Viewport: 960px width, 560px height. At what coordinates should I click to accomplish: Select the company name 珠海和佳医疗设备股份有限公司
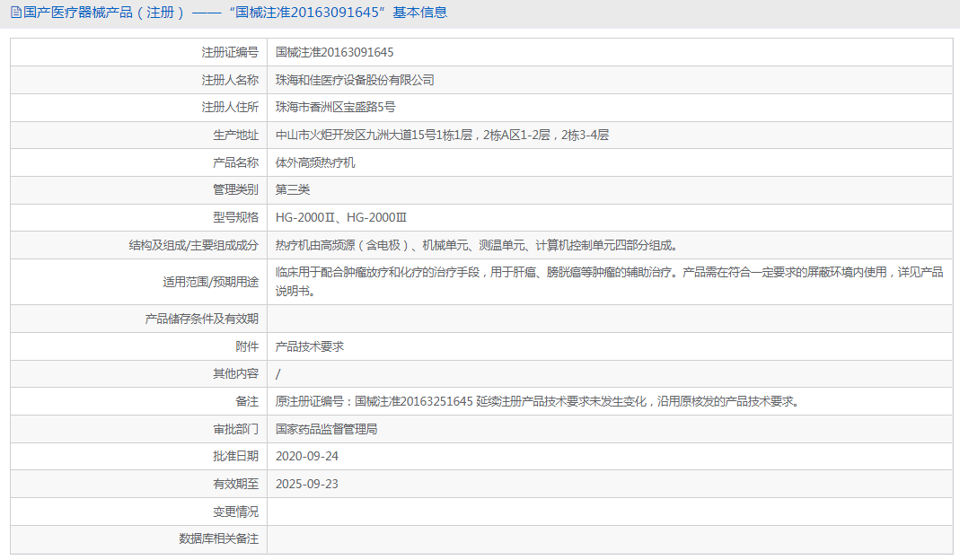355,80
